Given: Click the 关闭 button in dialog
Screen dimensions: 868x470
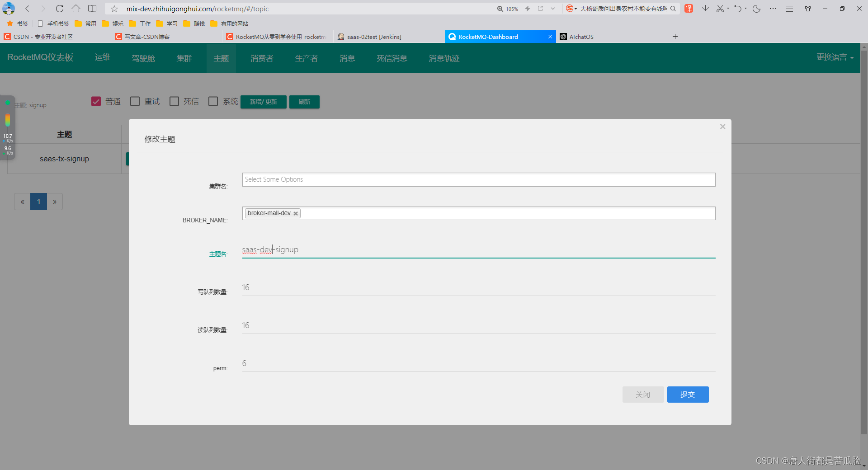Looking at the screenshot, I should [643, 395].
